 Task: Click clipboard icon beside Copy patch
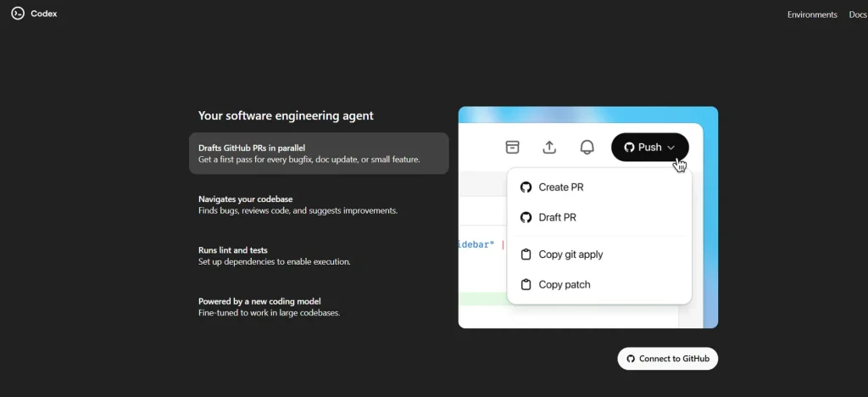click(x=526, y=284)
